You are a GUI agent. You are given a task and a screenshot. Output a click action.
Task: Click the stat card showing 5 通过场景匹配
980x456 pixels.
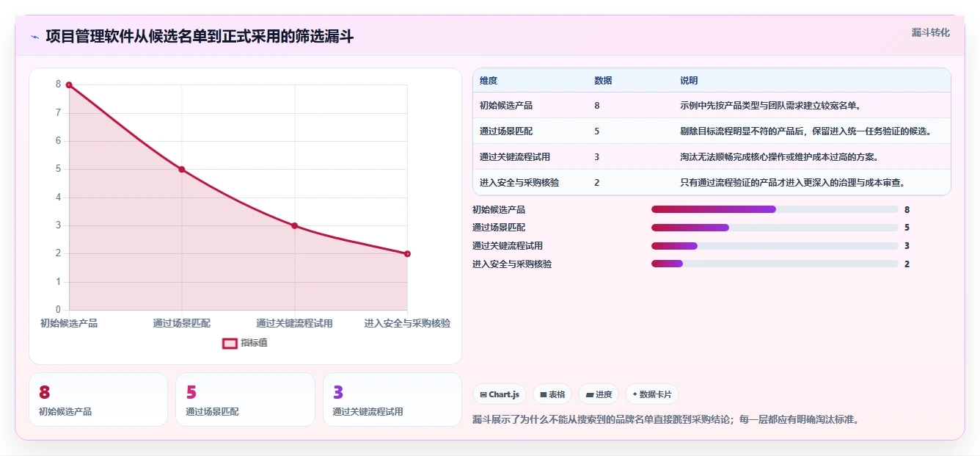[x=245, y=399]
